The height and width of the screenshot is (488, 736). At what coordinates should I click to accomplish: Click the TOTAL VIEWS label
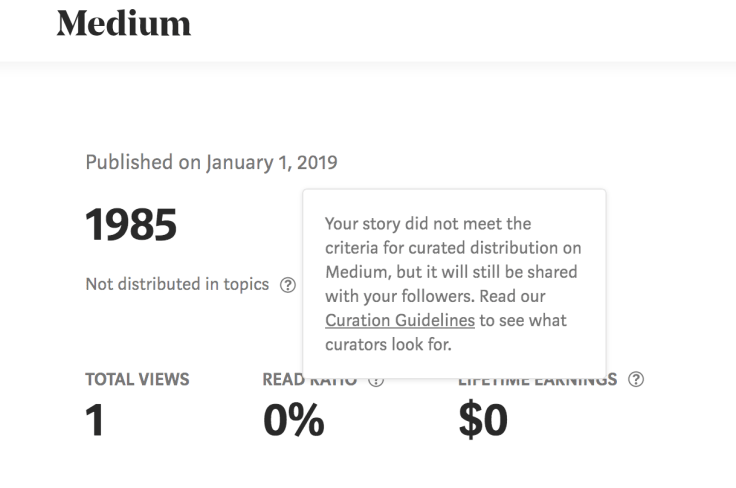coord(137,380)
